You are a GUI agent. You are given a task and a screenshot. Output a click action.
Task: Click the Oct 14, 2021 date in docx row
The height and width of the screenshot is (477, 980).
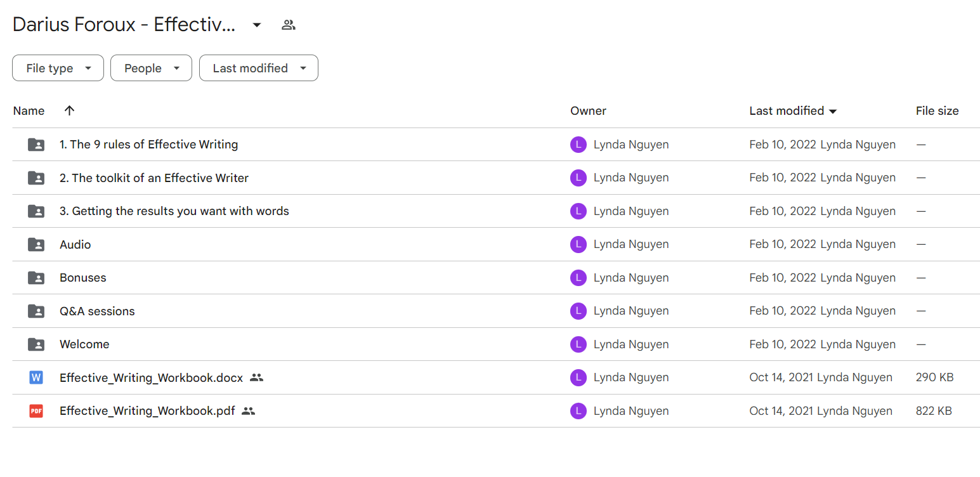point(781,377)
